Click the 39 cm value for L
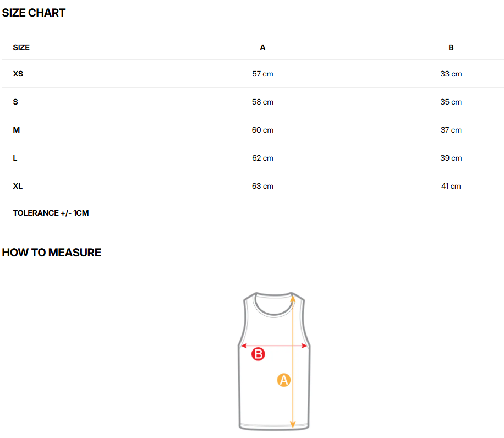The height and width of the screenshot is (438, 504). (x=451, y=158)
